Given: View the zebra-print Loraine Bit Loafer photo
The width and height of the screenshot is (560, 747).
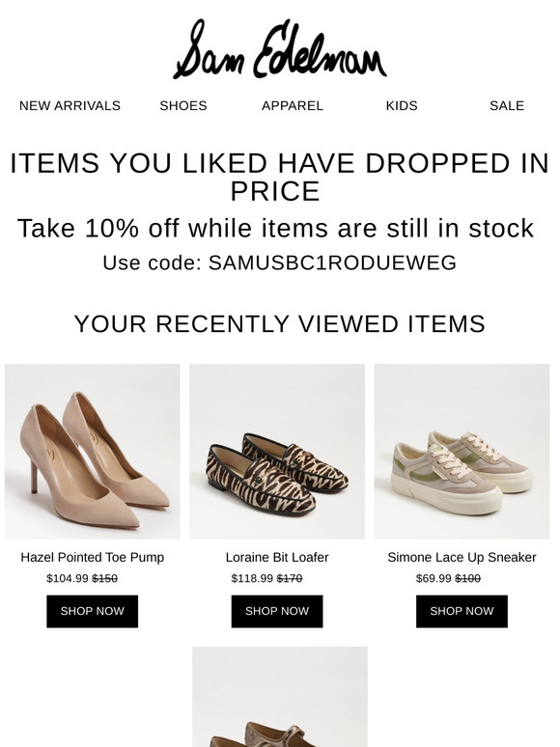Looking at the screenshot, I should (x=277, y=452).
